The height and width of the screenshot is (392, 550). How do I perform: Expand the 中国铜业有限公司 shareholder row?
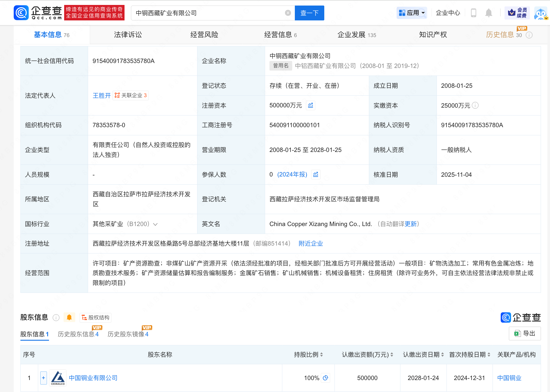pos(43,378)
